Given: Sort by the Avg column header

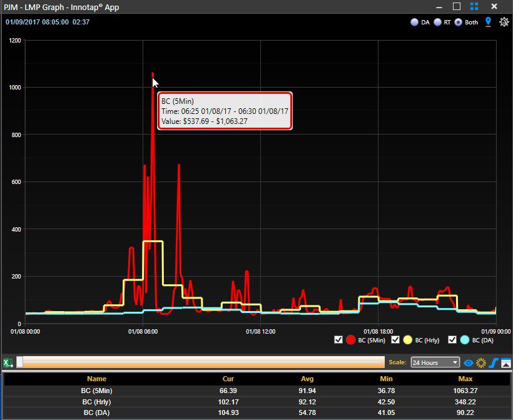Looking at the screenshot, I should tap(307, 379).
